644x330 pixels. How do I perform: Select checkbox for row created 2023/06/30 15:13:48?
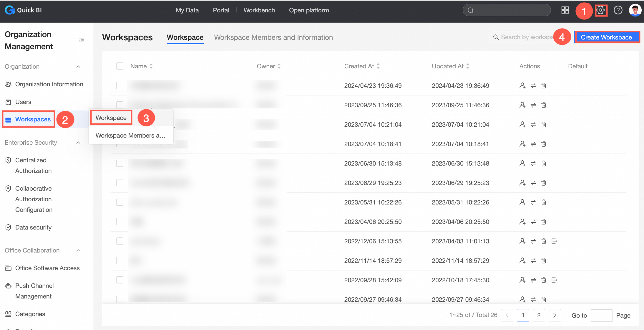120,163
